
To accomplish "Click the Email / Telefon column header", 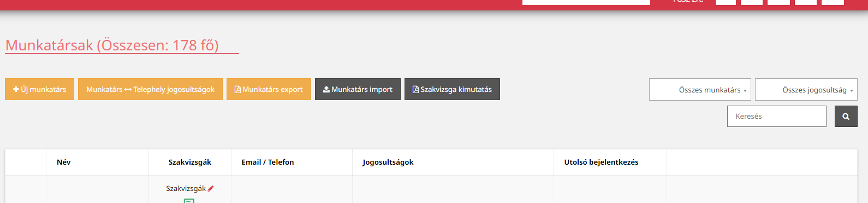I will 267,162.
